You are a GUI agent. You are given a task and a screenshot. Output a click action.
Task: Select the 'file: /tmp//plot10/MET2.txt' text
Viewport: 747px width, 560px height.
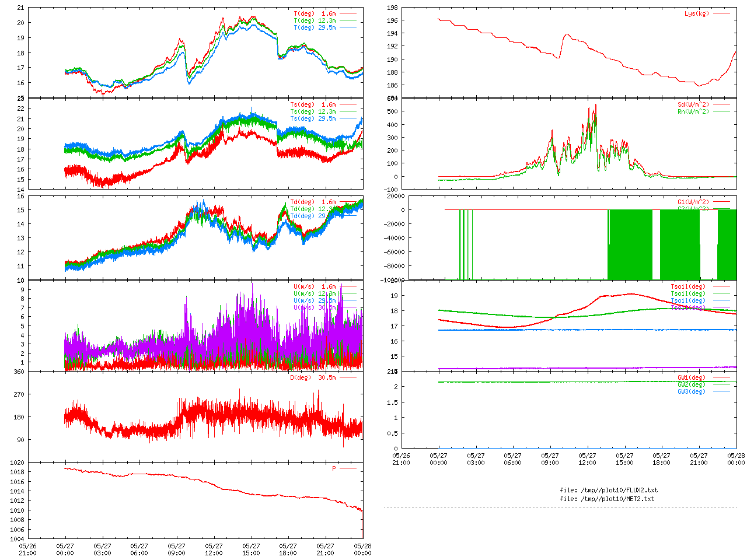coord(607,499)
